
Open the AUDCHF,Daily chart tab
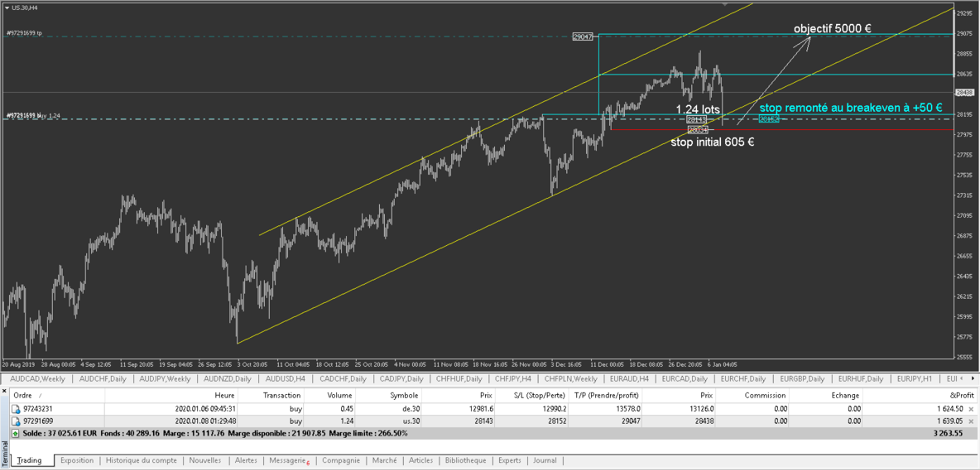click(x=104, y=379)
